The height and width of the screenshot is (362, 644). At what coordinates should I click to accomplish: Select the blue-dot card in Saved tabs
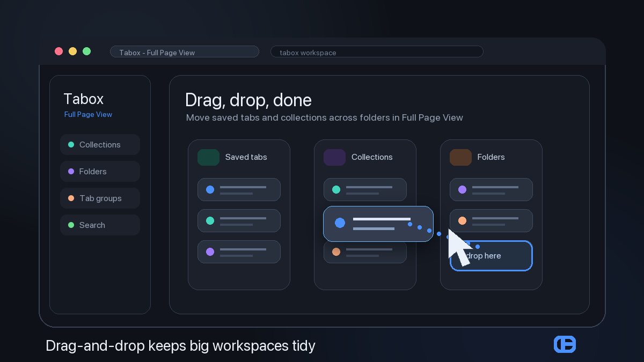tap(239, 189)
